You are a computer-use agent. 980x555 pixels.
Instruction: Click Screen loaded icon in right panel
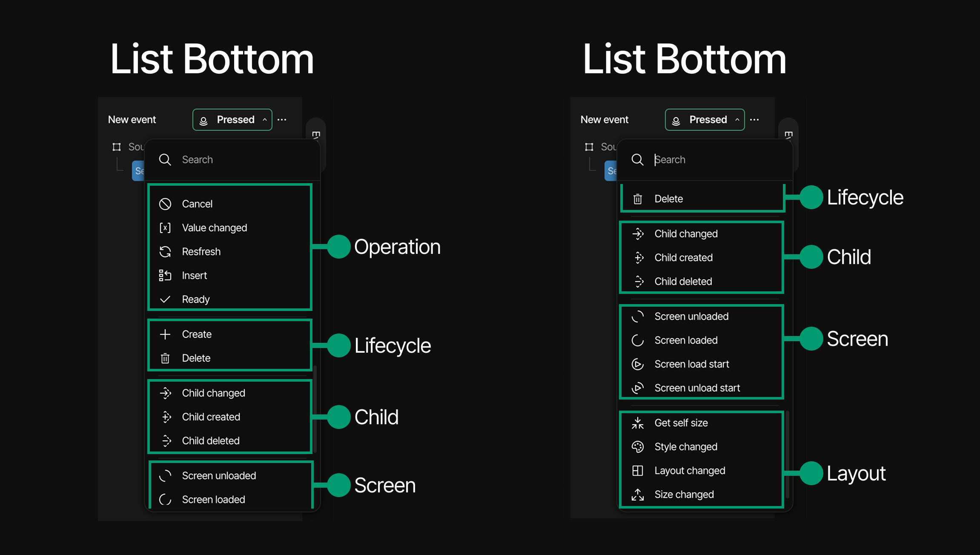tap(638, 340)
